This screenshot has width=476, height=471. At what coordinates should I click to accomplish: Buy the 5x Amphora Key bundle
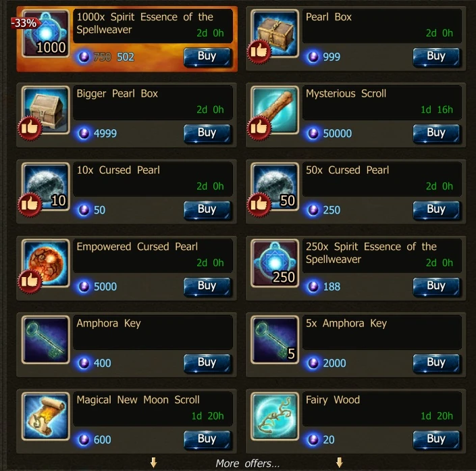coord(437,363)
